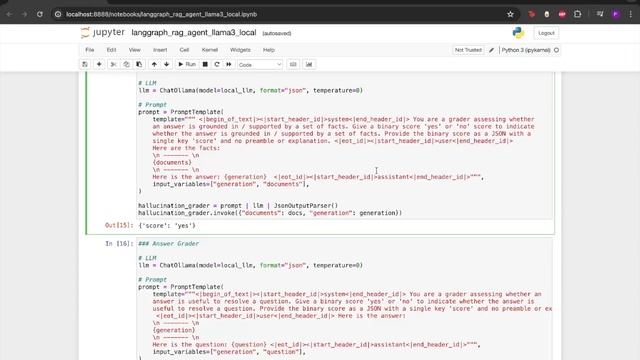Restart the kernel icon
The image size is (640, 360).
217,64
